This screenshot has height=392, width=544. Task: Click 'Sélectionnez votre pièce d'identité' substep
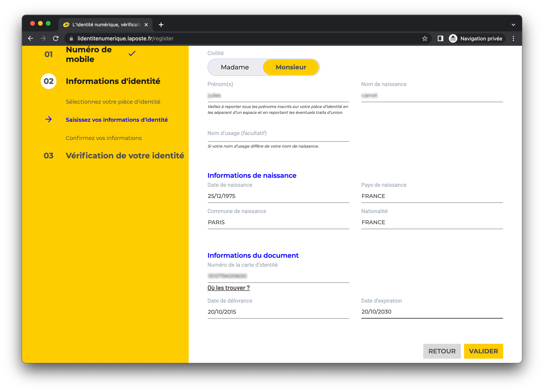[113, 102]
